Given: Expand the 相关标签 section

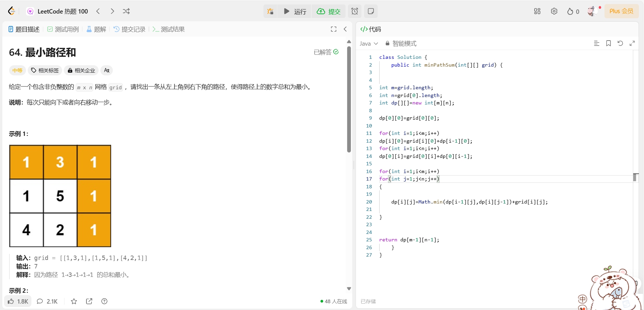Looking at the screenshot, I should coord(45,70).
